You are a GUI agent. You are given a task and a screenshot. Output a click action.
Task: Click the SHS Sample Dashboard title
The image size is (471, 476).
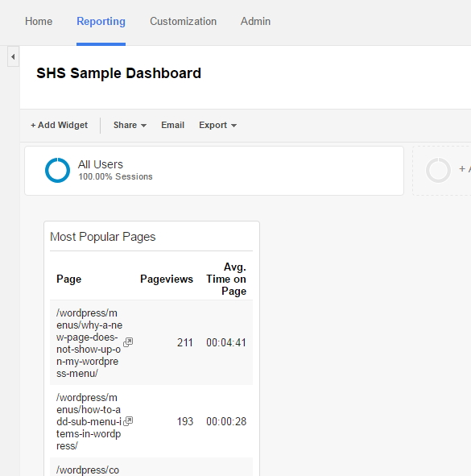pyautogui.click(x=118, y=73)
